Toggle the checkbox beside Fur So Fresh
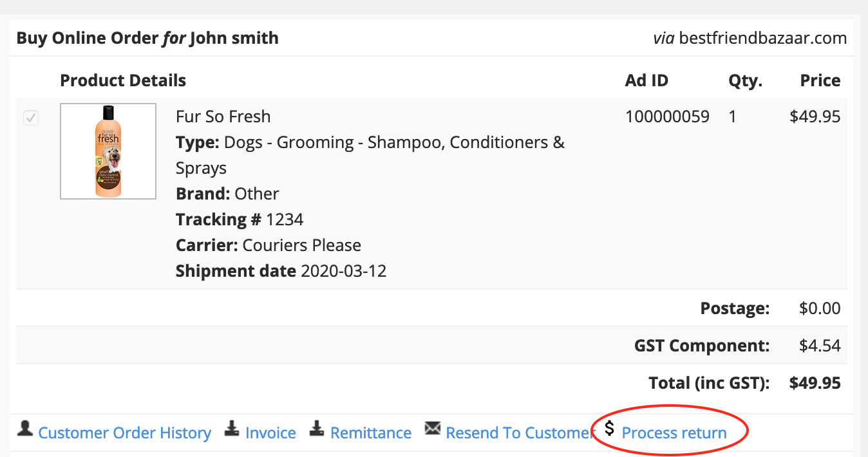The height and width of the screenshot is (457, 868). (x=31, y=118)
